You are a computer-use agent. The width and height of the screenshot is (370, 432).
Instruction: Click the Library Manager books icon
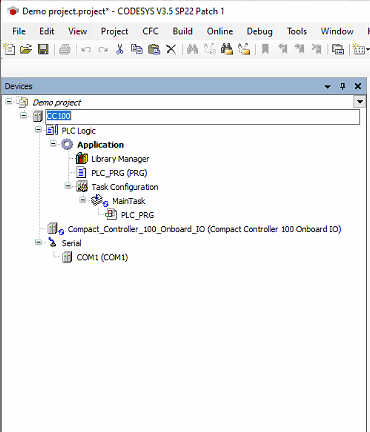click(82, 159)
